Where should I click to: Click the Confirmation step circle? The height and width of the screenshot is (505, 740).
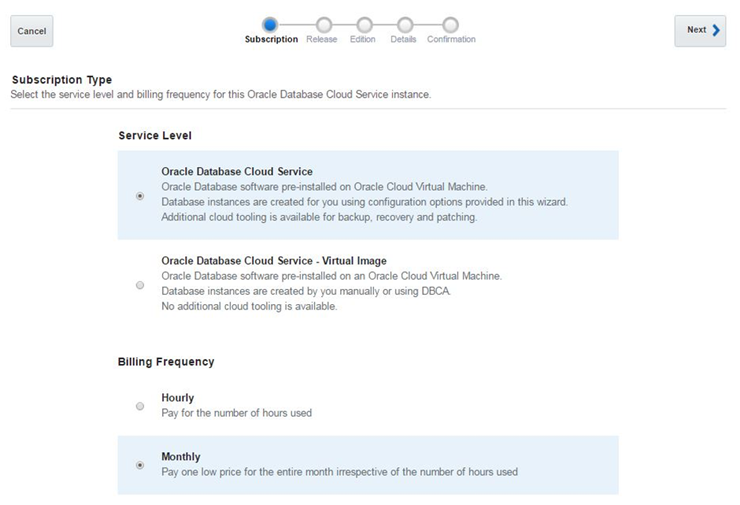(451, 24)
